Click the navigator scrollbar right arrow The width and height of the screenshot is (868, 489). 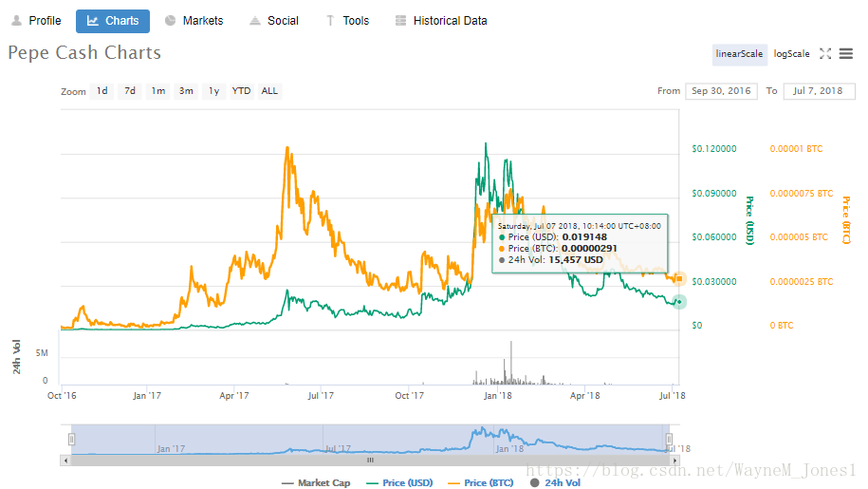[x=674, y=461]
